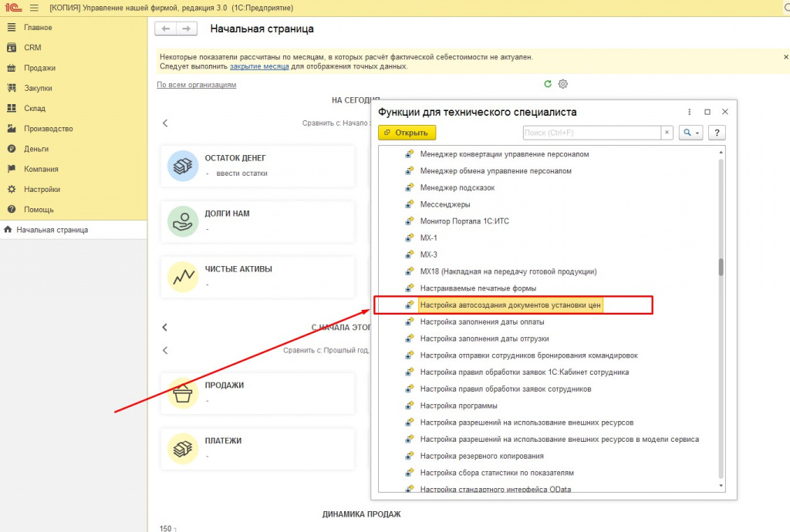
Task: Open help with the ? button
Action: tap(717, 133)
